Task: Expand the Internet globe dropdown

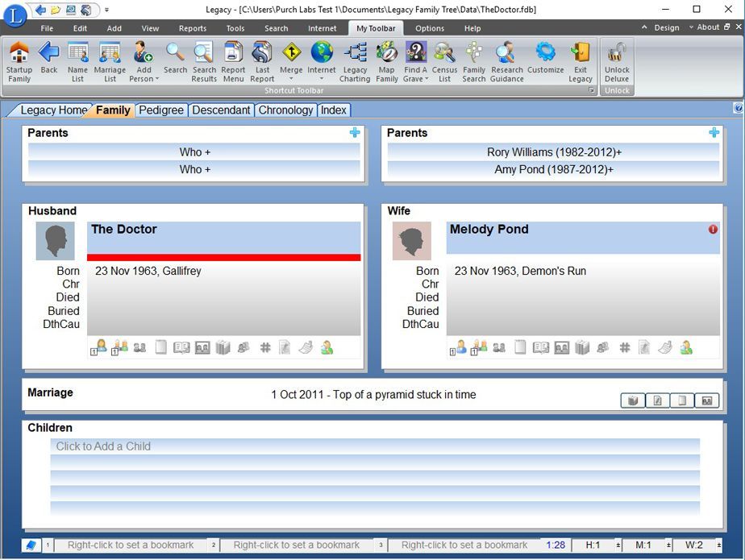Action: 322,79
